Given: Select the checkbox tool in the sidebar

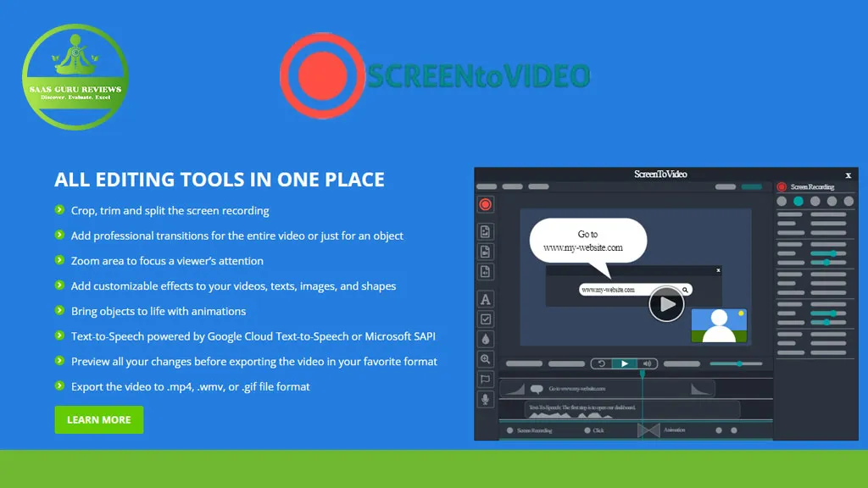Looking at the screenshot, I should click(486, 319).
